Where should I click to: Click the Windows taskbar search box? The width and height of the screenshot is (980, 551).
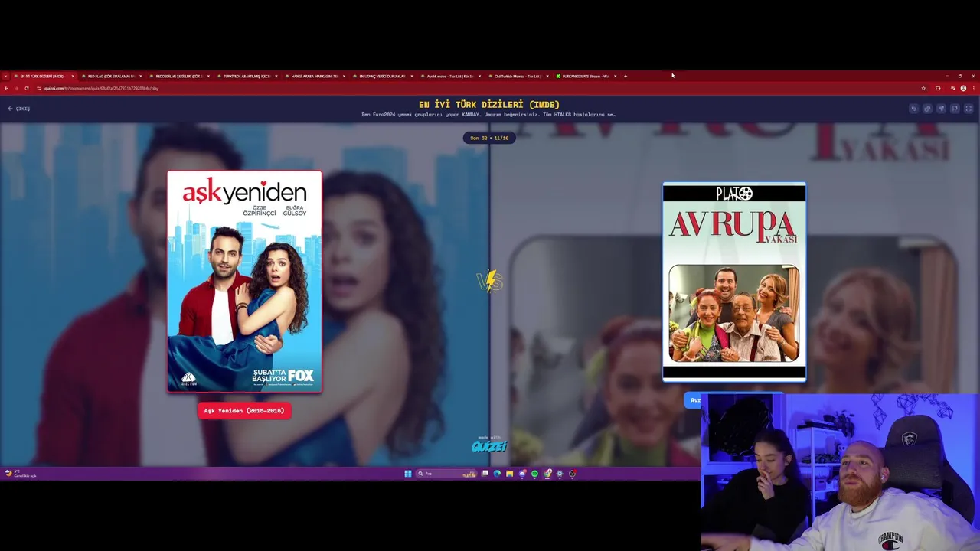click(447, 474)
